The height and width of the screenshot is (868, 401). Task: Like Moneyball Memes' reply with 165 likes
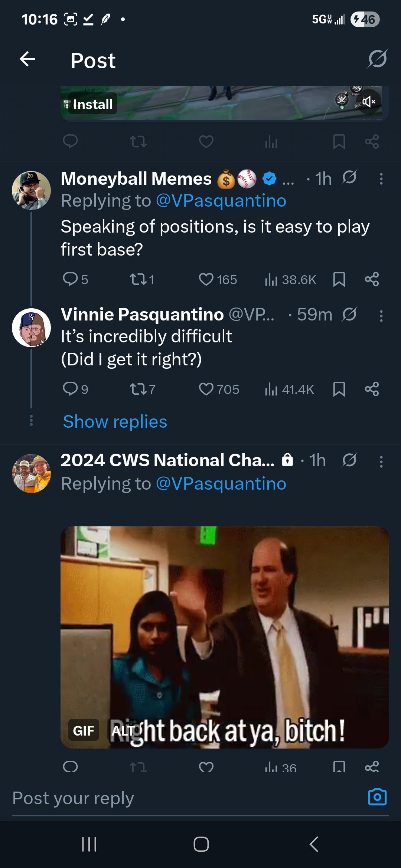[206, 279]
